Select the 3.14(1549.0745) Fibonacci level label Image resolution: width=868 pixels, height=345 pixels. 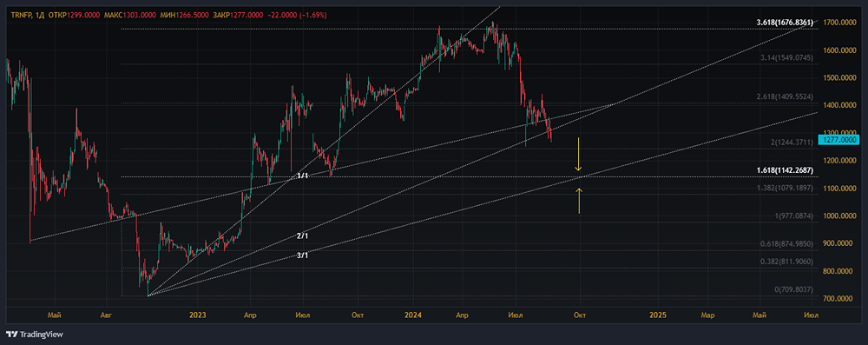click(787, 57)
